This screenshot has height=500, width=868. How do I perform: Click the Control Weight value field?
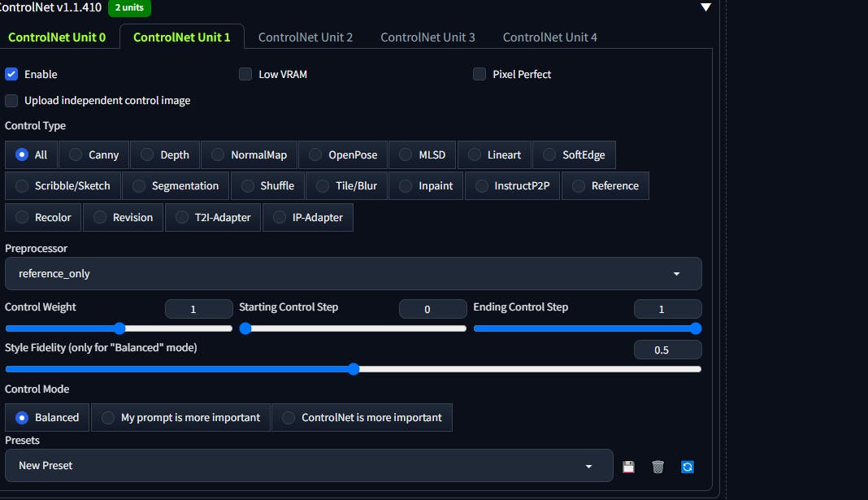tap(198, 309)
